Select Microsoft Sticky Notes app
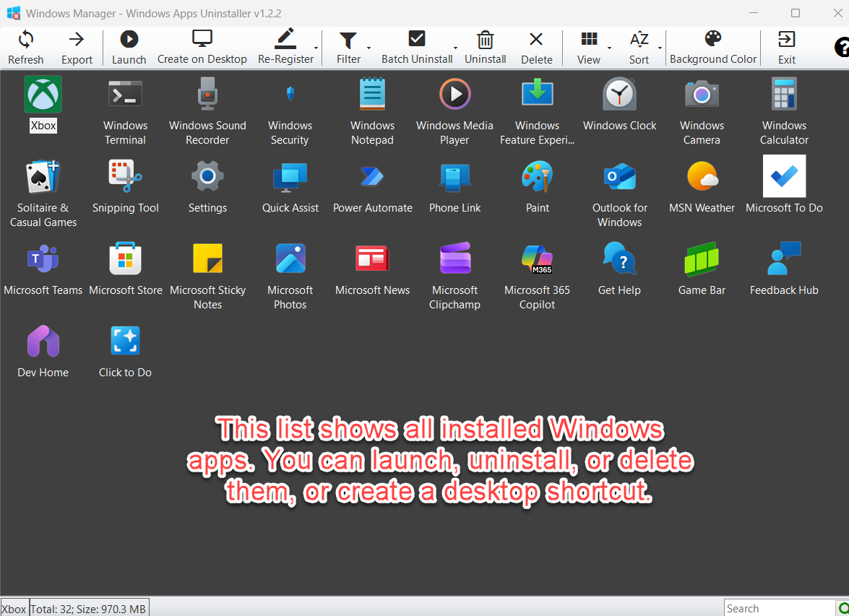This screenshot has height=616, width=849. pos(207,276)
